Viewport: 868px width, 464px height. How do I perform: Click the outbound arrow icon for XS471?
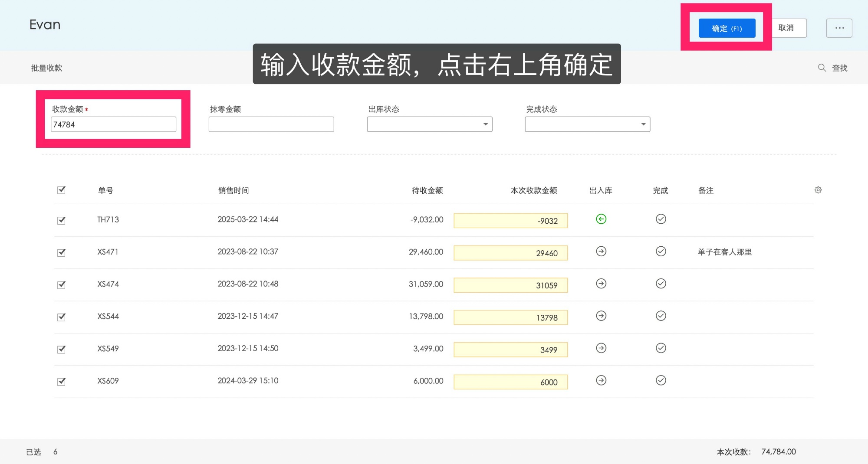tap(601, 252)
